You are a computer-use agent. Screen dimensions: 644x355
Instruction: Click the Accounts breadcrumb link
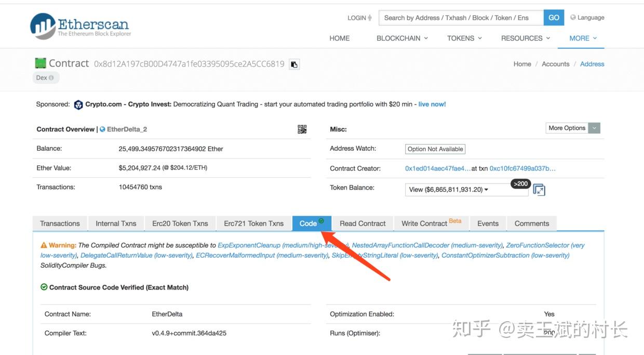pos(556,64)
